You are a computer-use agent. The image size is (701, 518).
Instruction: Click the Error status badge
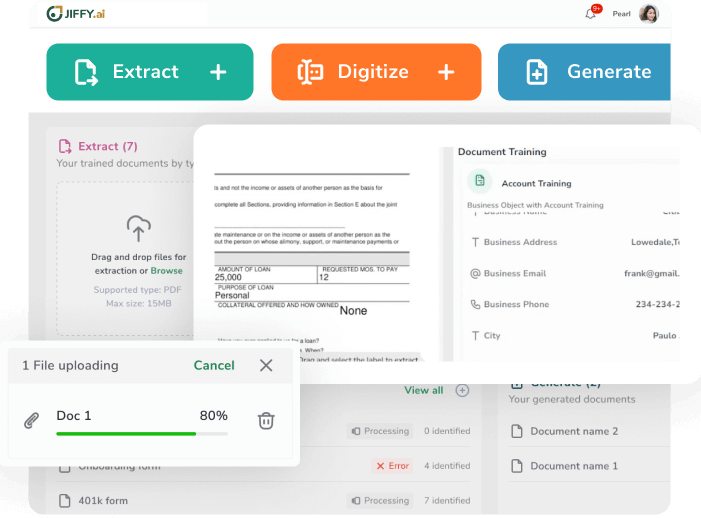coord(392,466)
